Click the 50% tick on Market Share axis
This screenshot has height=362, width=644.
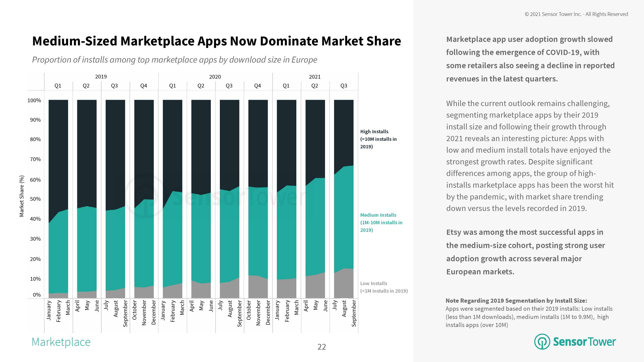click(35, 199)
